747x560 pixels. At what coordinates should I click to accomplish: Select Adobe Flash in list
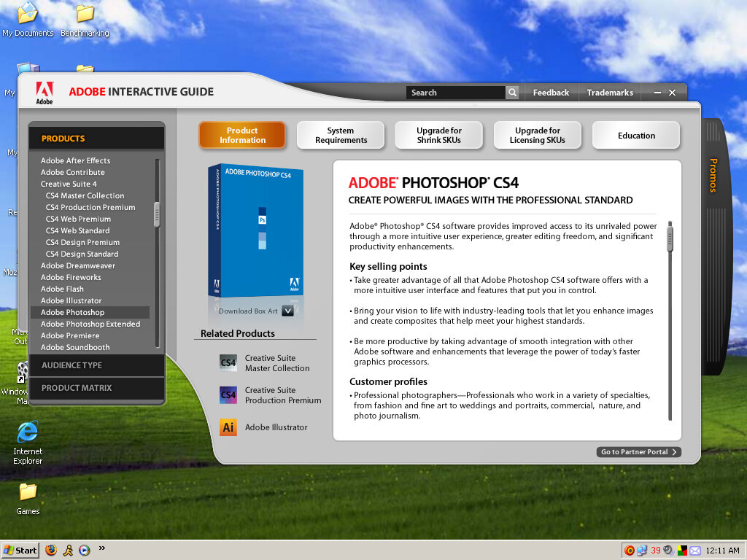click(62, 289)
